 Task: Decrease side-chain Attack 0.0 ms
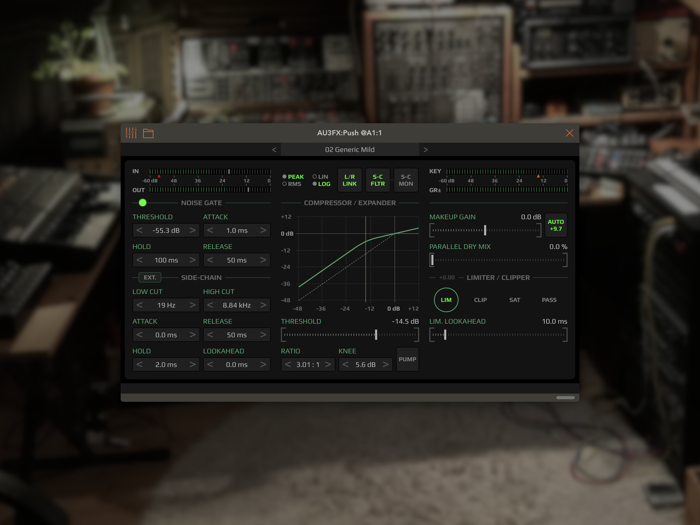coord(139,335)
